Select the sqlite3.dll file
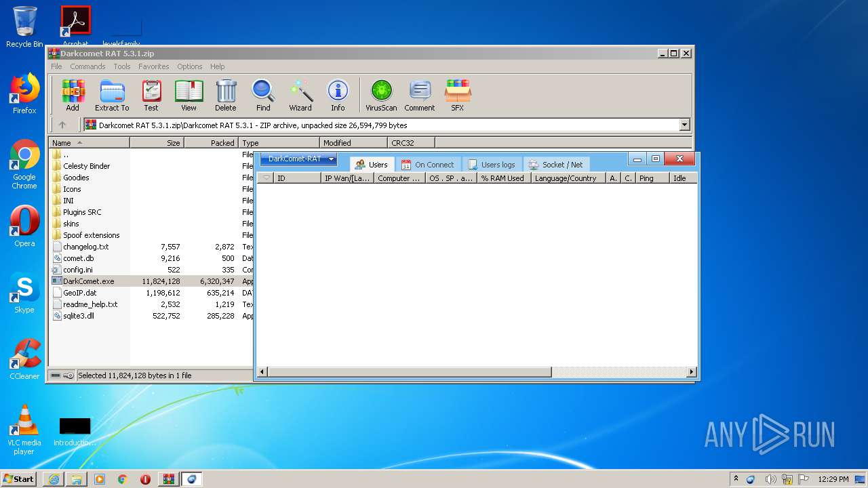This screenshot has height=488, width=868. 79,316
